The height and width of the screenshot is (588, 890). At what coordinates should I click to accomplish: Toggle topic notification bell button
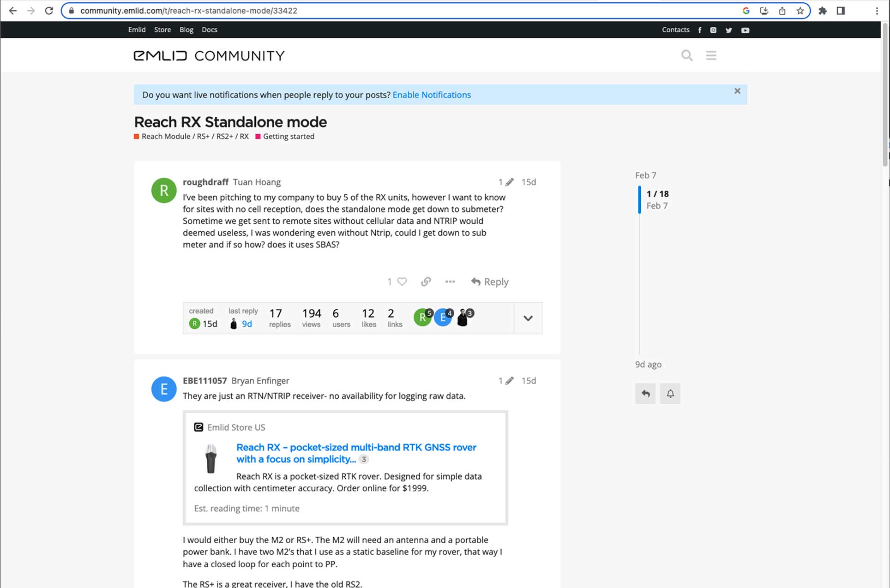click(x=670, y=394)
